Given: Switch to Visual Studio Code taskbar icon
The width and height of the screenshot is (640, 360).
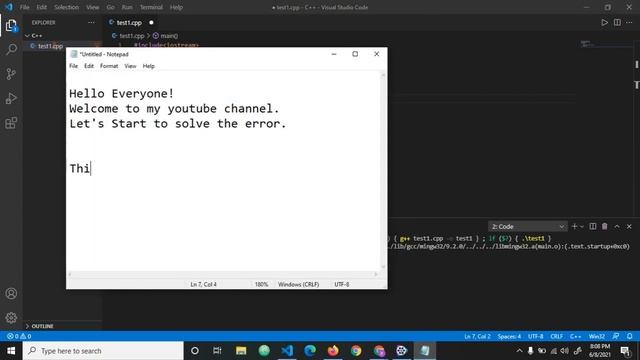Looking at the screenshot, I should point(287,351).
